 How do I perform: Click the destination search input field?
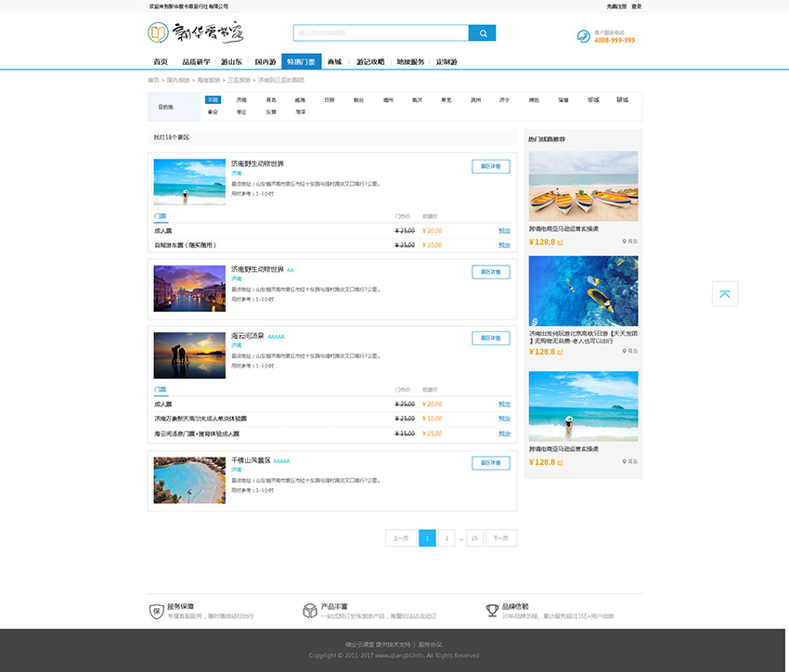click(x=381, y=33)
